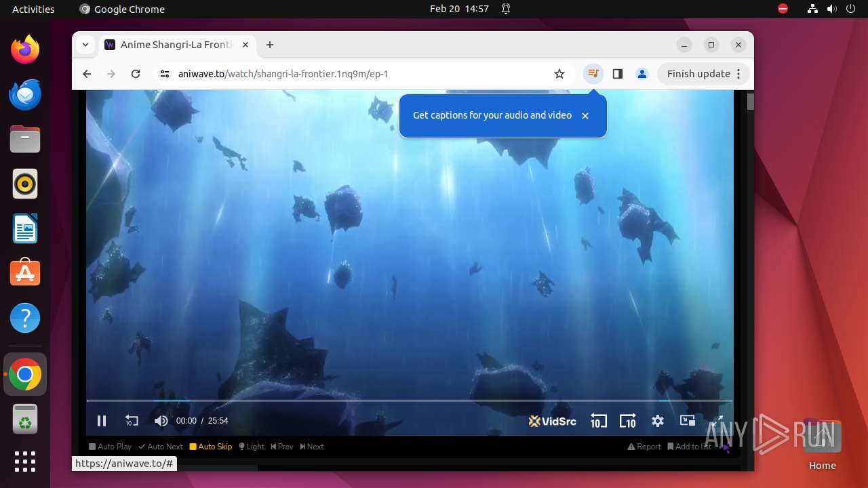Select Anime Shangri-La Frontier tab
This screenshot has width=868, height=488.
[x=176, y=45]
